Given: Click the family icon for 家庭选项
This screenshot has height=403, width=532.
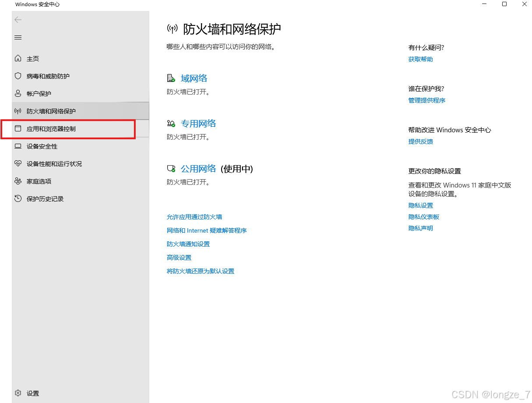Looking at the screenshot, I should click(18, 181).
